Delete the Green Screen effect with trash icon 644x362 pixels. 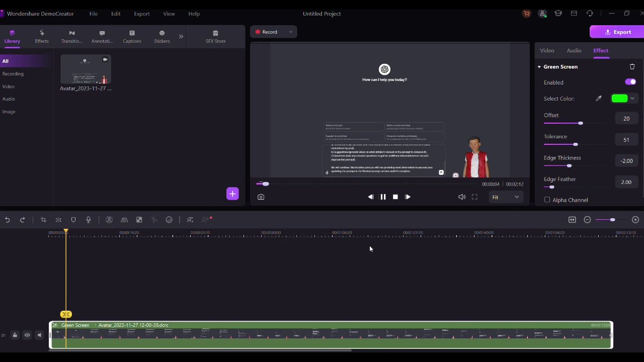(632, 67)
